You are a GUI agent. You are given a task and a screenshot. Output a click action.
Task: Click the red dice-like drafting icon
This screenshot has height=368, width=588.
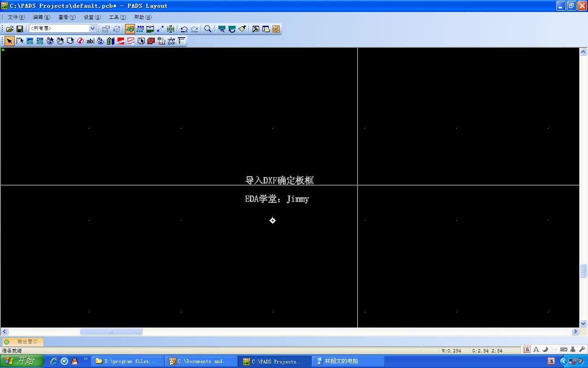[x=151, y=41]
